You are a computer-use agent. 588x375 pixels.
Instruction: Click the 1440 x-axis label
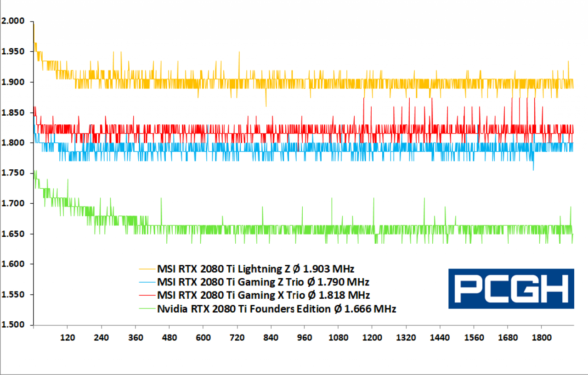440,337
